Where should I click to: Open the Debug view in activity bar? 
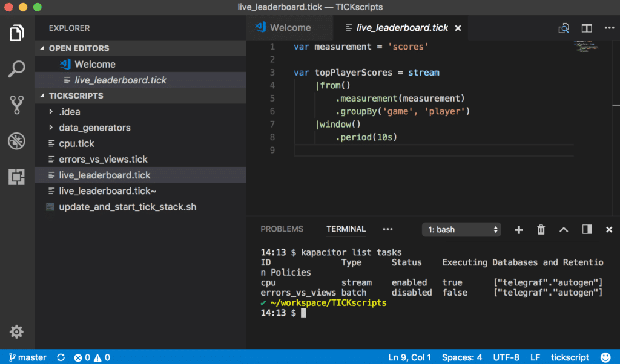[17, 141]
